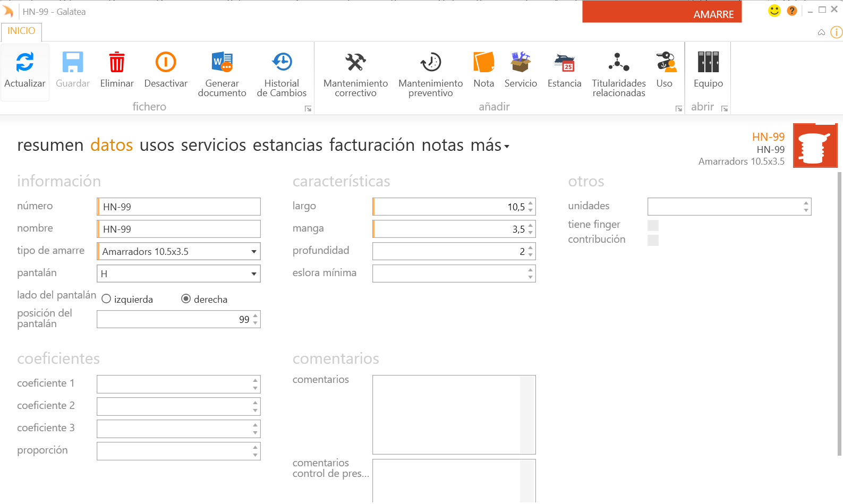Switch to the facturación tab

point(371,145)
